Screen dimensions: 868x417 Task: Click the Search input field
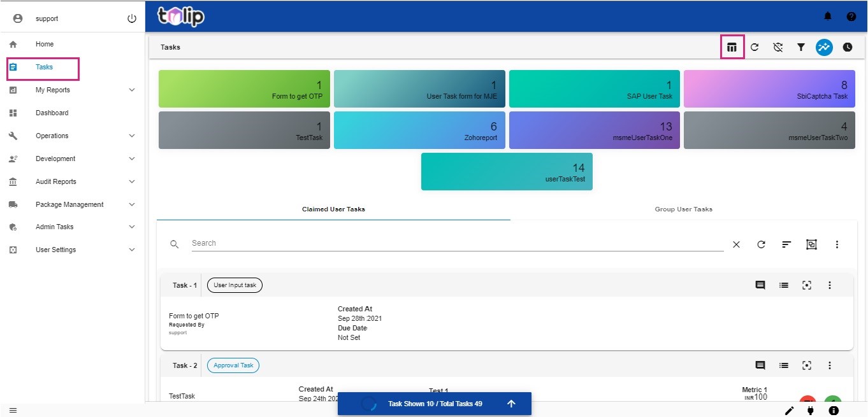(x=458, y=243)
